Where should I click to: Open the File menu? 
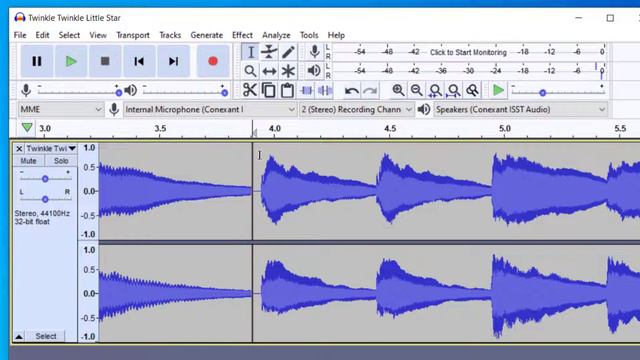[20, 35]
